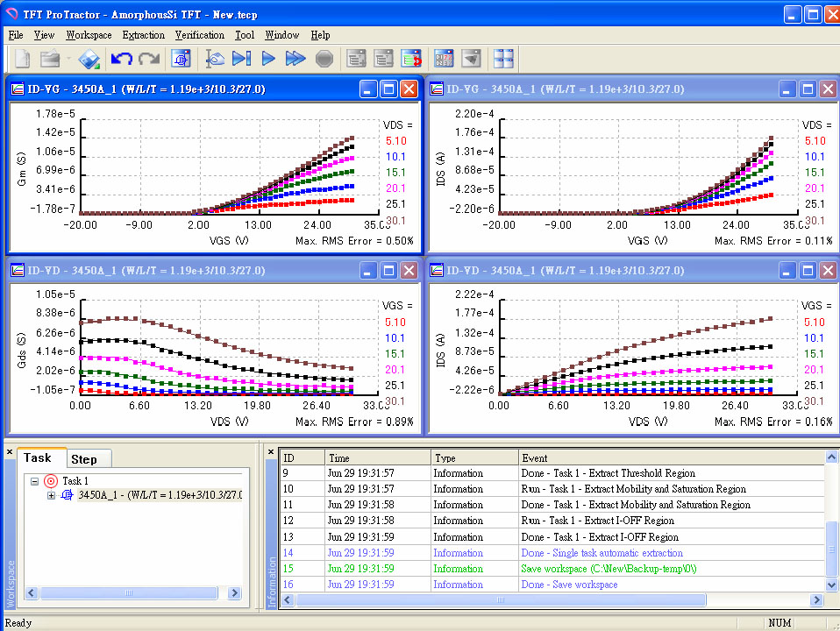This screenshot has width=840, height=631.
Task: Click the Type column header in the log
Action: pos(473,457)
